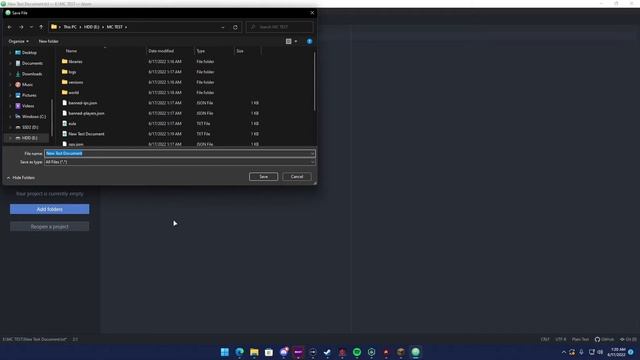Select Videos in navigation pane
The image size is (640, 360).
pyautogui.click(x=28, y=106)
